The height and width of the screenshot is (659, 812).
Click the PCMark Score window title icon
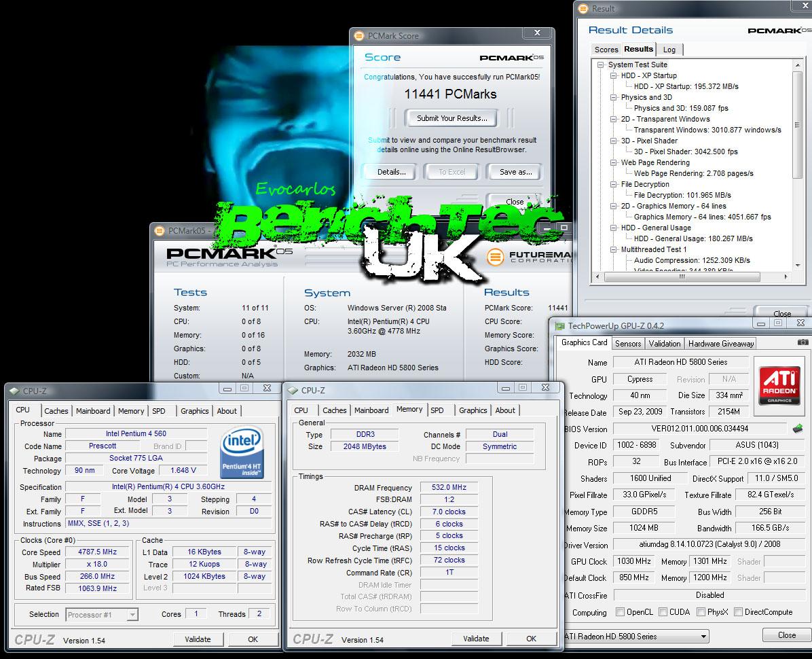tap(359, 36)
